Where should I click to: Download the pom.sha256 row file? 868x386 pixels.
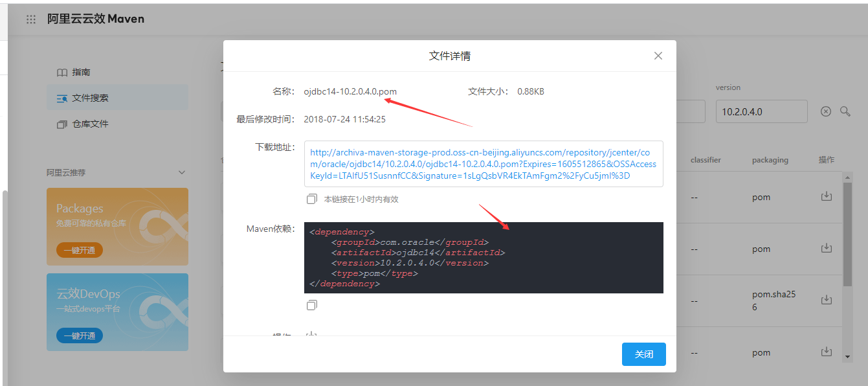tap(827, 300)
